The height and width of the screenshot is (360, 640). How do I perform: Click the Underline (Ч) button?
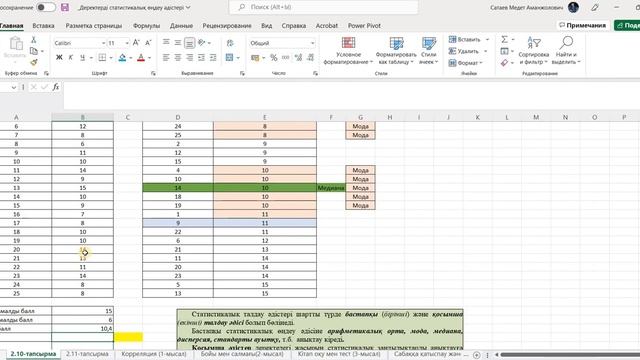coord(82,58)
